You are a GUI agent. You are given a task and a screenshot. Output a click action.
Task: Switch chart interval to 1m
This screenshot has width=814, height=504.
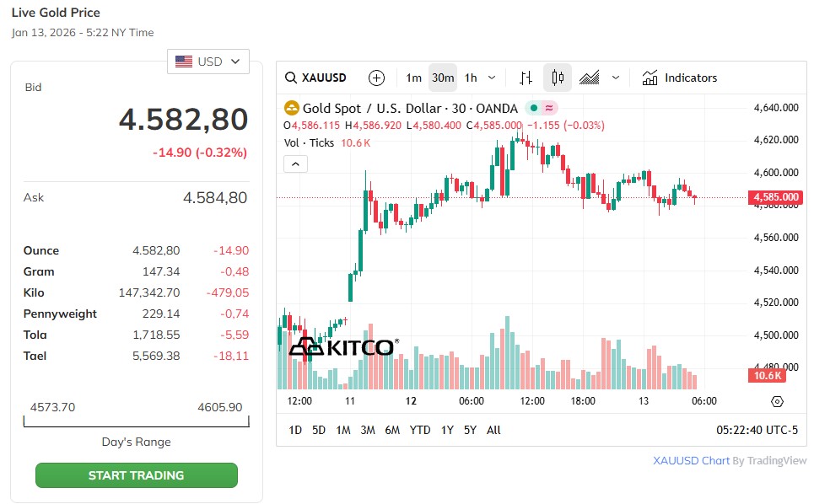(413, 78)
